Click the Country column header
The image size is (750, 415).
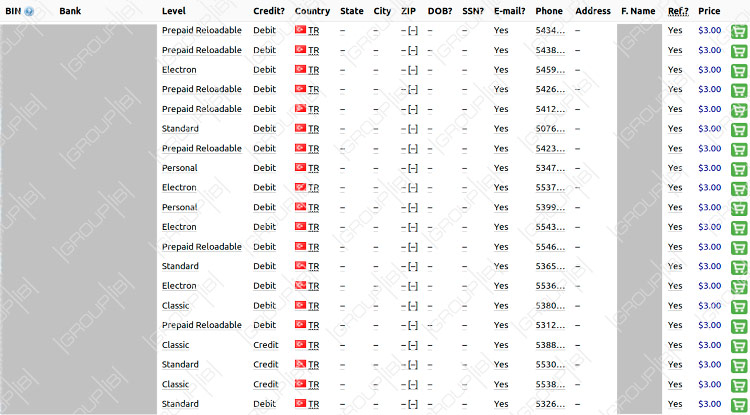(x=312, y=11)
